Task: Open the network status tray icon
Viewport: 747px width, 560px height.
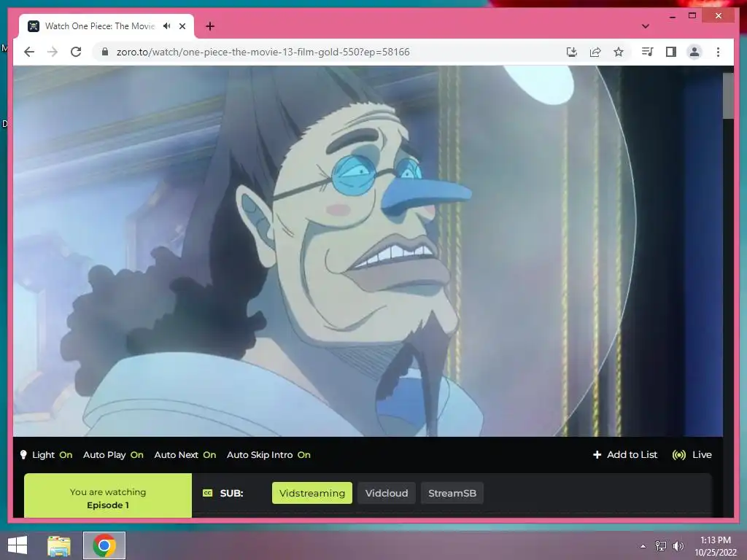Action: click(x=660, y=546)
